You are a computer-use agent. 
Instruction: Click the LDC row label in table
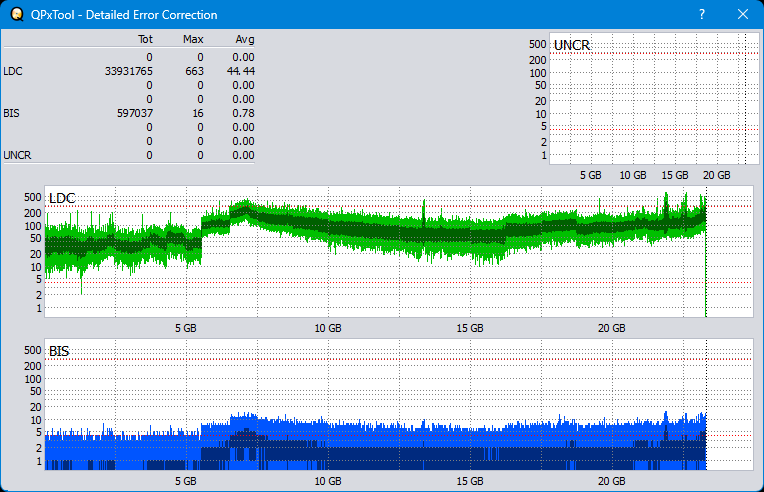coord(13,71)
